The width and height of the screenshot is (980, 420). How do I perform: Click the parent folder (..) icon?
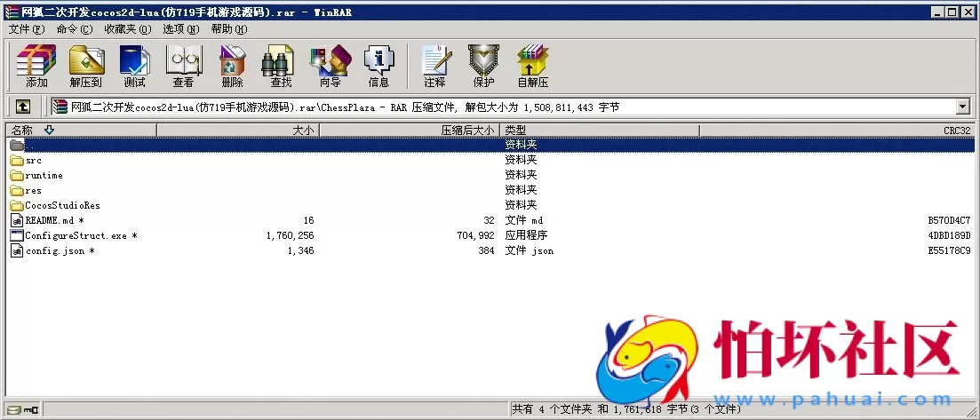pyautogui.click(x=17, y=145)
